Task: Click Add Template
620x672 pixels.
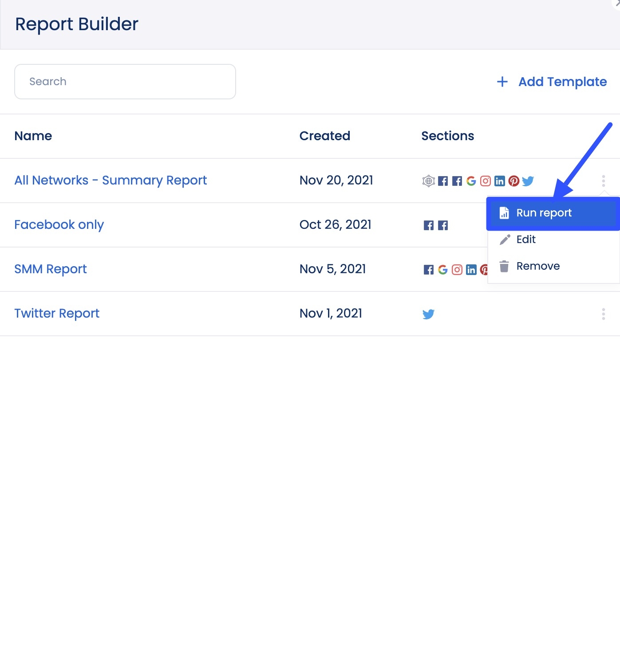Action: (552, 82)
